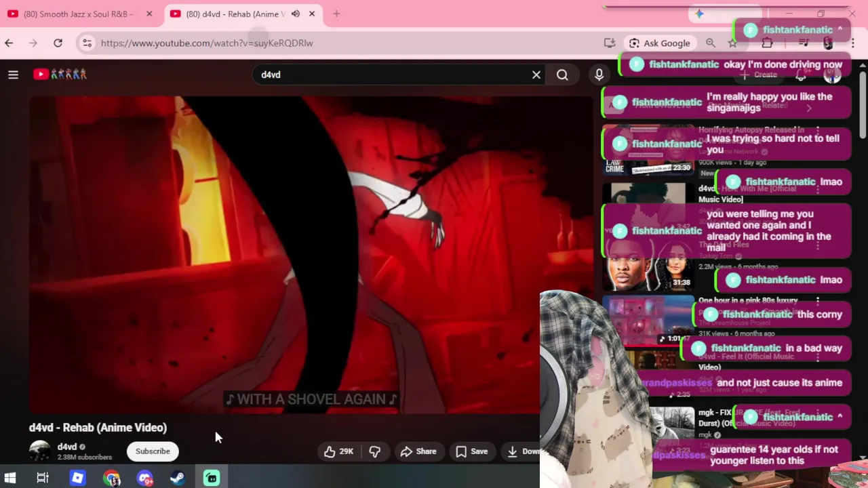Viewport: 868px width, 488px height.
Task: Open title 'One hour in a pink 80s luxury'
Action: [748, 300]
